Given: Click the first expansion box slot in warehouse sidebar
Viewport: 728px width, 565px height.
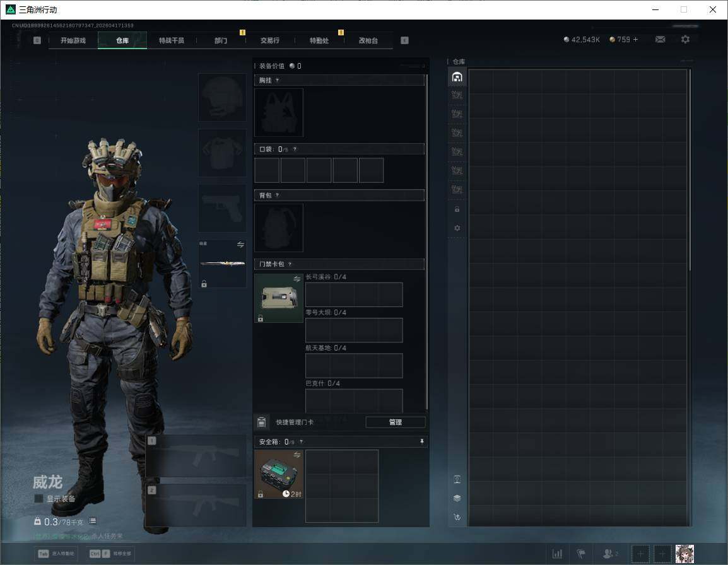Looking at the screenshot, I should click(x=457, y=95).
